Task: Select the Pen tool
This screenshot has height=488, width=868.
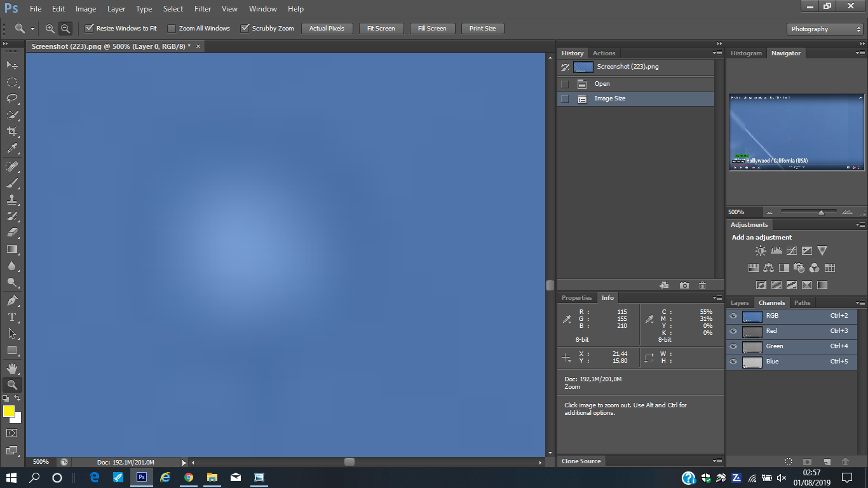Action: tap(11, 300)
